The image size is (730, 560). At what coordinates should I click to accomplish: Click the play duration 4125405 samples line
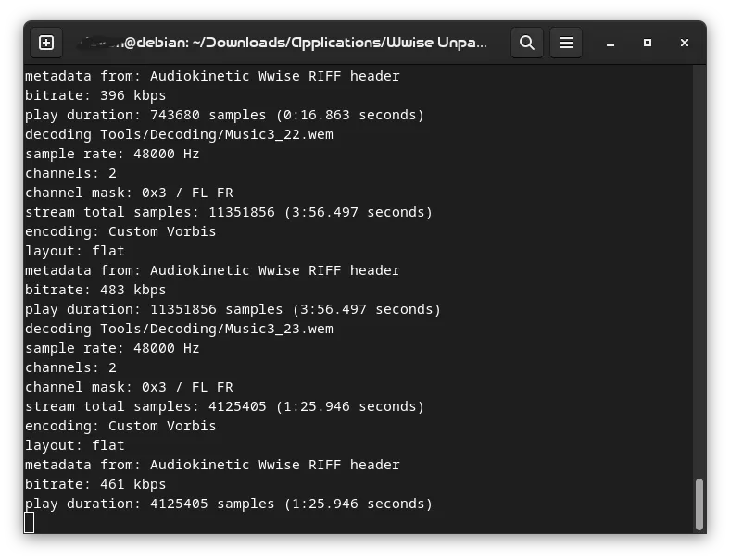pos(229,504)
